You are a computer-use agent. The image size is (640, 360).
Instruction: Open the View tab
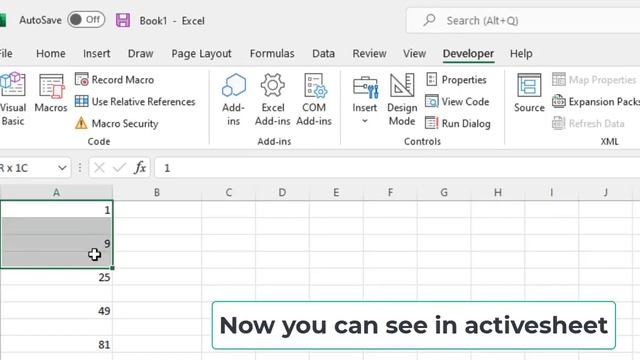414,53
